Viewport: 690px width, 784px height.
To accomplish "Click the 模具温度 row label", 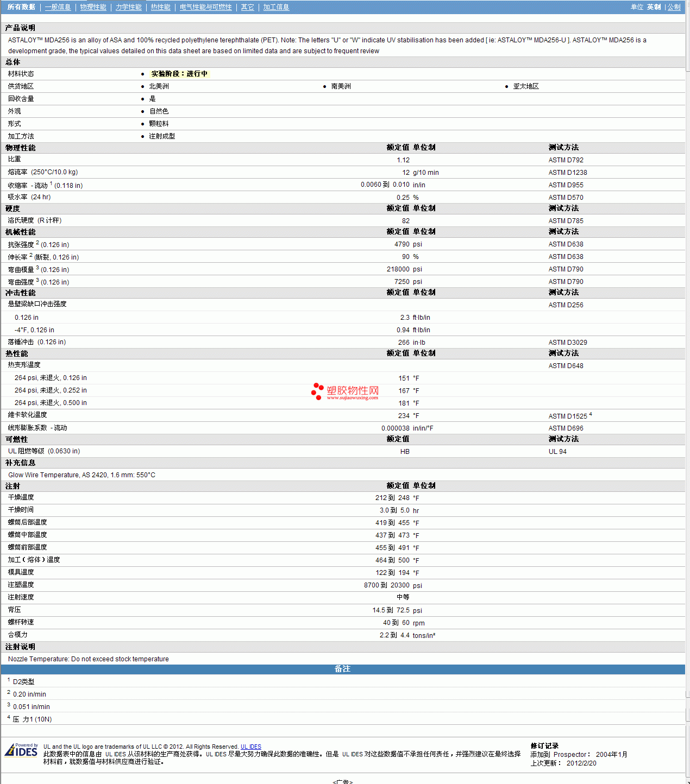I will [x=21, y=572].
